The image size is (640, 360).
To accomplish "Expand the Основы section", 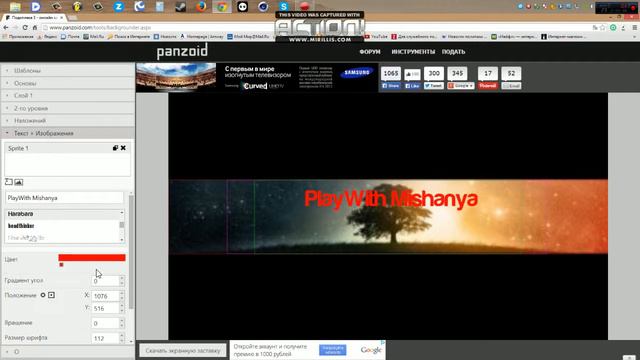I will pos(67,83).
